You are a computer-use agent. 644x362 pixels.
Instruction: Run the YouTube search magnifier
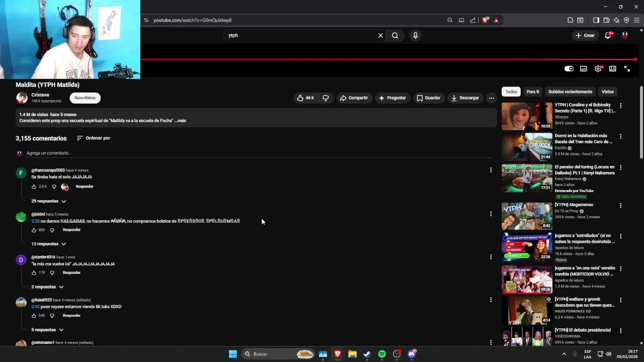coord(395,35)
